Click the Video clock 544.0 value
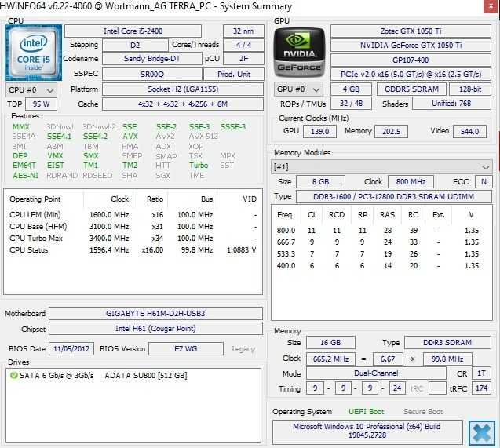 pyautogui.click(x=469, y=132)
